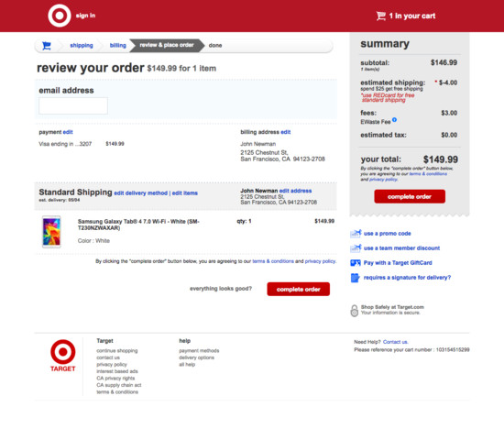504x429 pixels.
Task: Click the cart icon in checkout breadcrumb
Action: [47, 46]
